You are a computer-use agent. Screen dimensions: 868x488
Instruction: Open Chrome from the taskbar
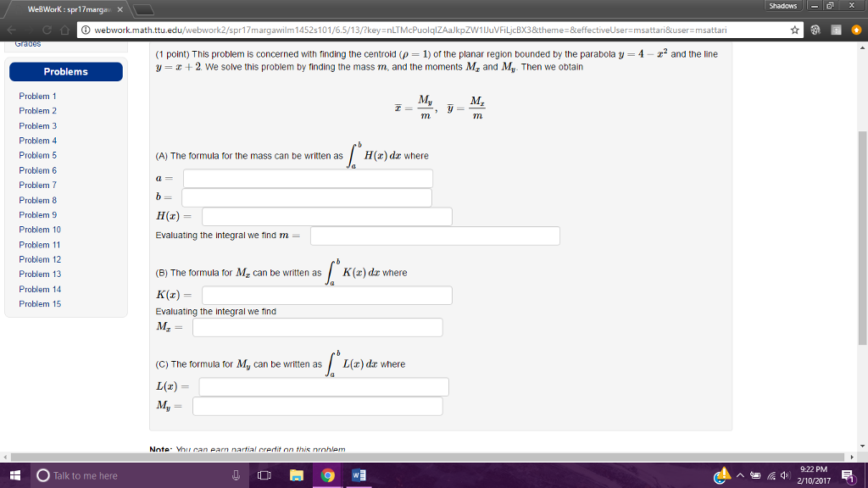[x=326, y=475]
